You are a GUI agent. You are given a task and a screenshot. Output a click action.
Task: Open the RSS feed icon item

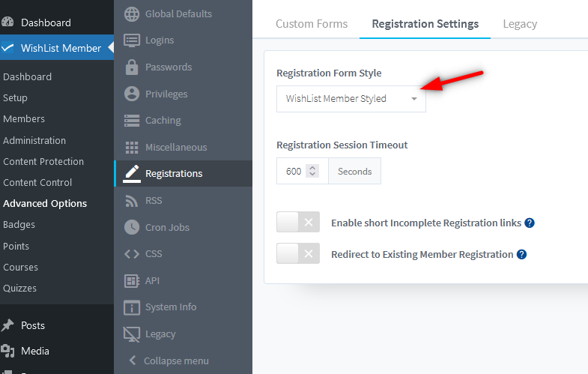click(132, 200)
